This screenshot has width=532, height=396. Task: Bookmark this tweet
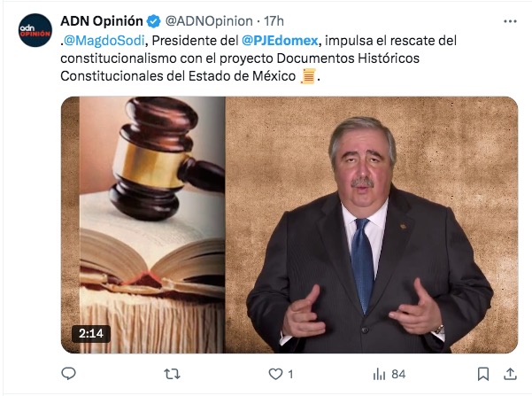tap(483, 374)
